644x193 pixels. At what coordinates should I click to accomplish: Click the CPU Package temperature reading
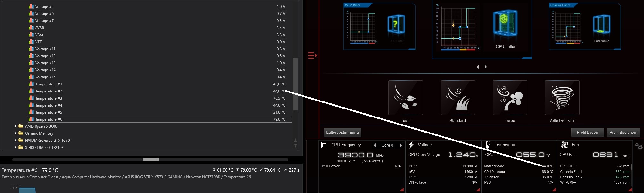coord(548,172)
